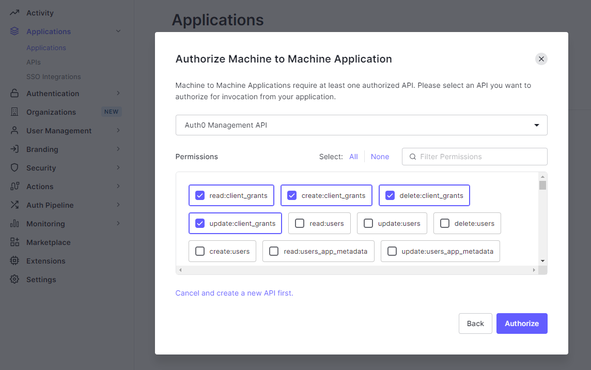Open the Auth0 Management API dropdown
591x370 pixels.
[x=361, y=125]
